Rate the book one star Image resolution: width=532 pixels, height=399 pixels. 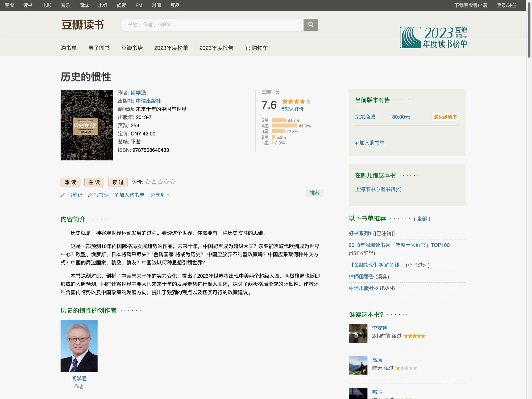pyautogui.click(x=148, y=182)
